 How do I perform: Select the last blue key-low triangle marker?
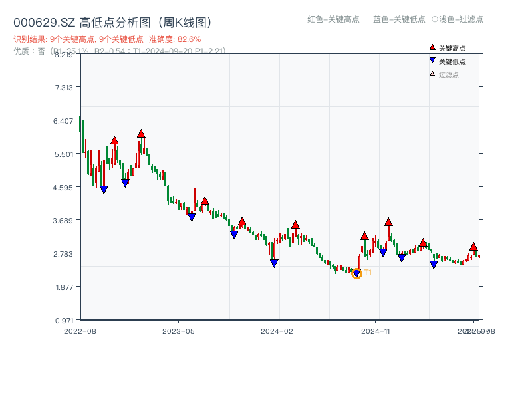pyautogui.click(x=434, y=265)
